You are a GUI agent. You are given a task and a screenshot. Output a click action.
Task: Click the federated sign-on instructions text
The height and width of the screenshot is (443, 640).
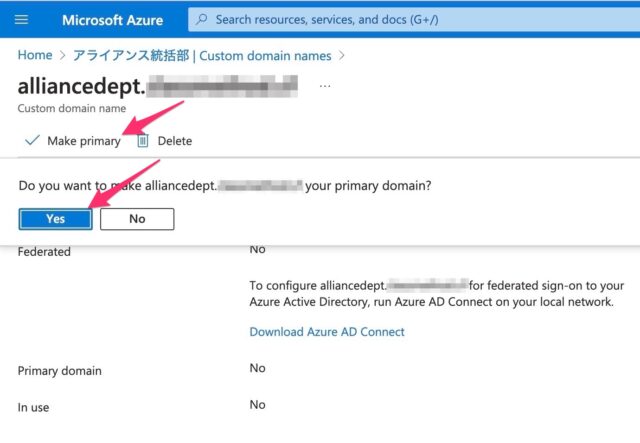pyautogui.click(x=436, y=294)
